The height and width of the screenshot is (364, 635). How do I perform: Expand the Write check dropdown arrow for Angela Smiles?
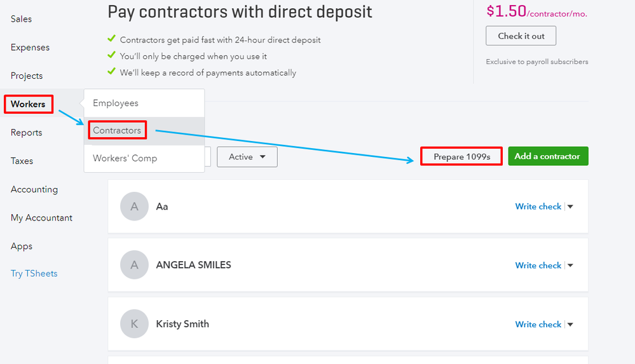coord(570,266)
